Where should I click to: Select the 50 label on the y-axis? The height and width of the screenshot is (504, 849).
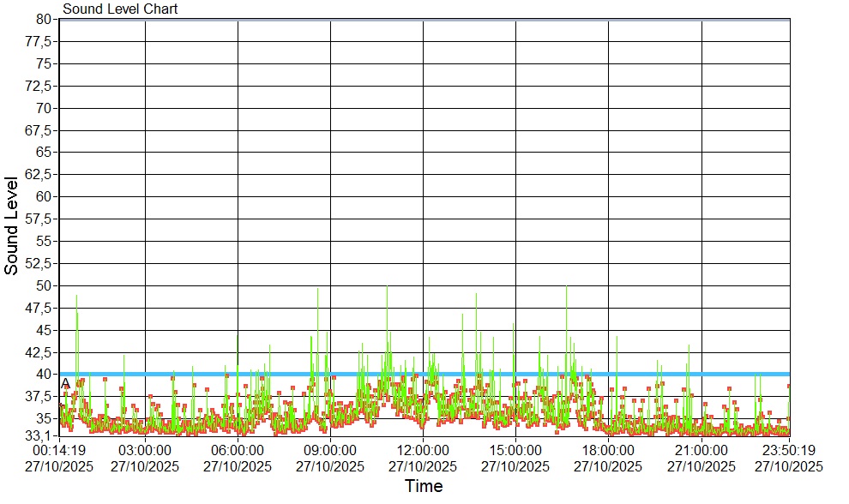click(x=45, y=285)
